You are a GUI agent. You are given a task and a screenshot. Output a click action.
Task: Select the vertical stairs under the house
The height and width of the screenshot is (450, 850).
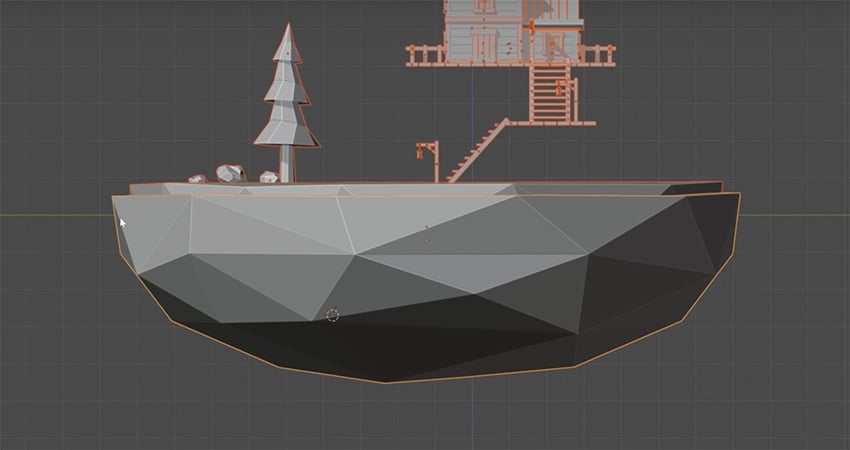click(x=552, y=93)
